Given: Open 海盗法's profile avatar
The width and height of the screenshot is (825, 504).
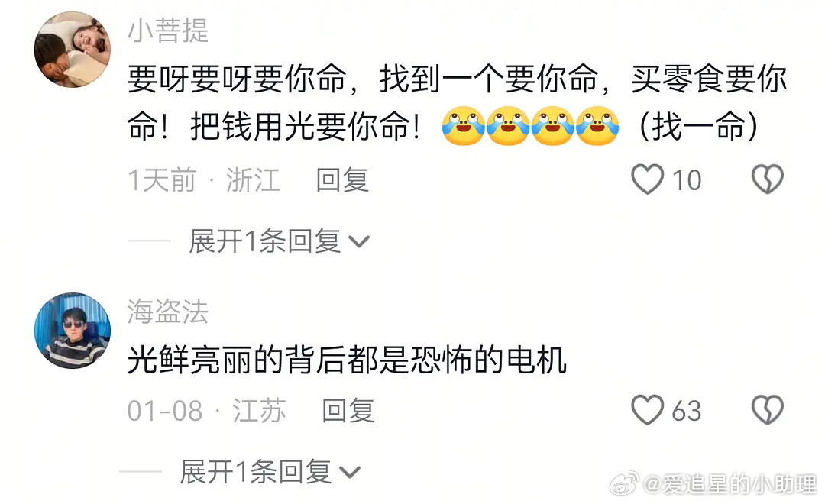Looking at the screenshot, I should click(72, 331).
